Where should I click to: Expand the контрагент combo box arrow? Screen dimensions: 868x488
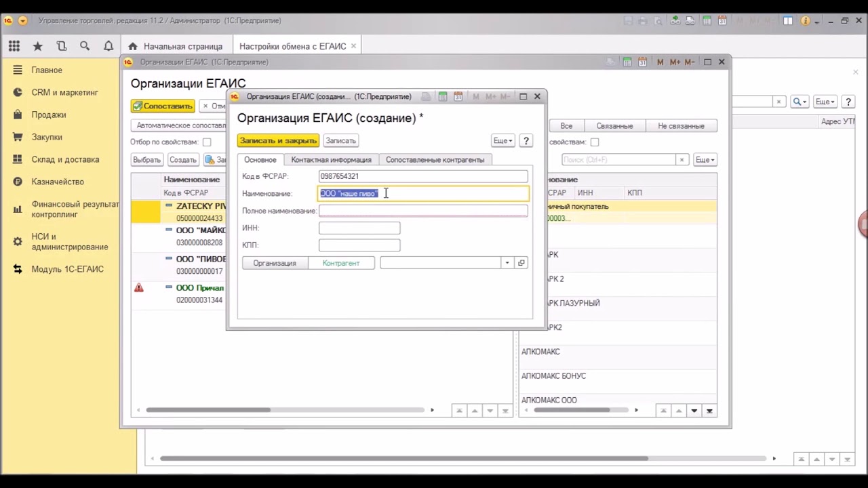point(507,263)
